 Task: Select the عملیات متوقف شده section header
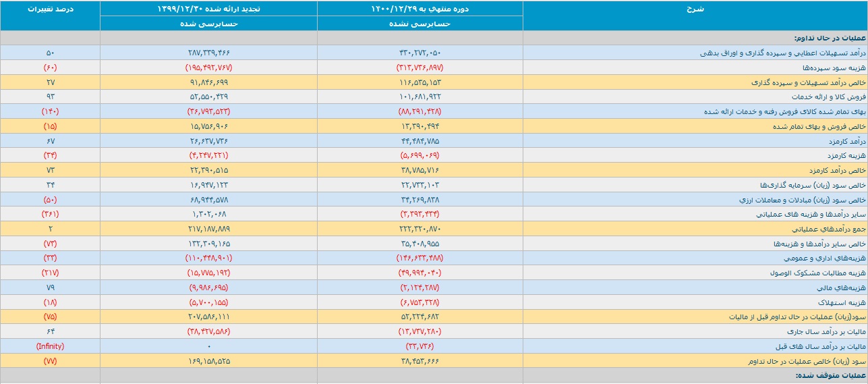pos(830,375)
